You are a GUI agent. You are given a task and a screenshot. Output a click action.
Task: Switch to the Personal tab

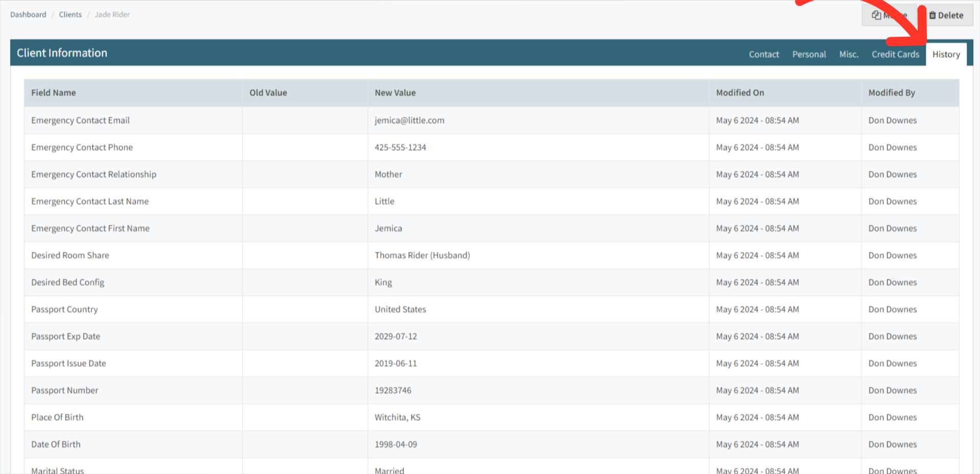pyautogui.click(x=809, y=54)
